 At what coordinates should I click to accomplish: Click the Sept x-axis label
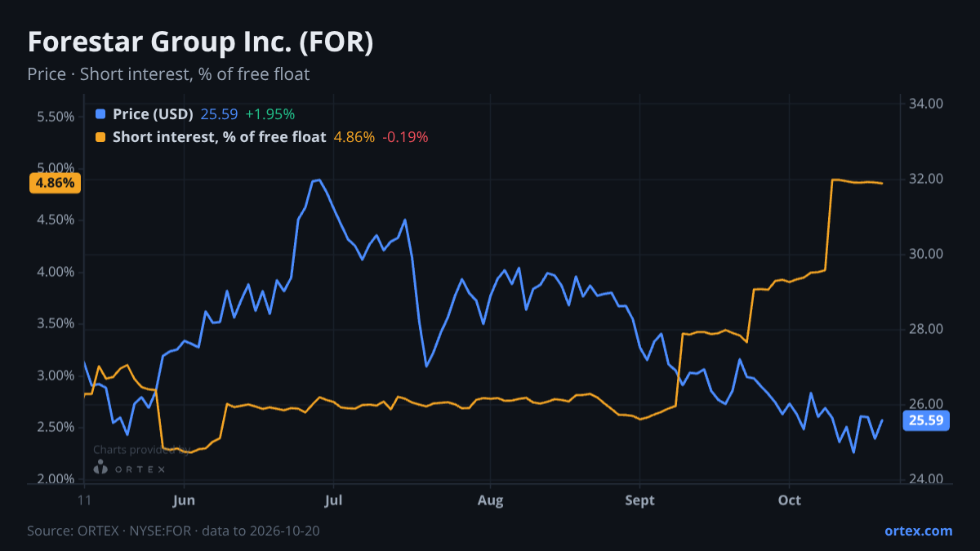pyautogui.click(x=639, y=500)
